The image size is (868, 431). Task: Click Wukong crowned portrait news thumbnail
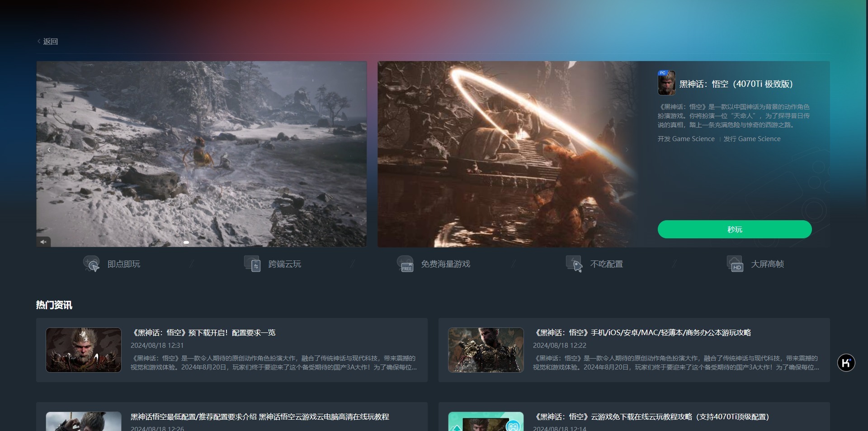[x=84, y=350]
